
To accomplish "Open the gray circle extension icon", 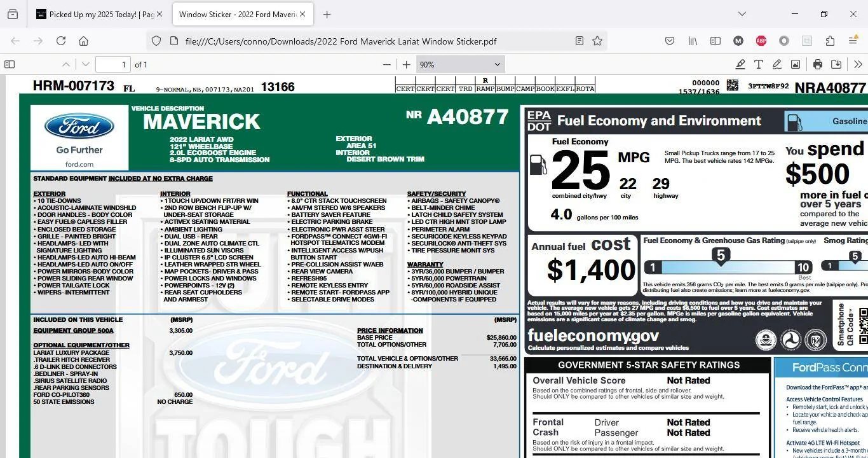I will (784, 41).
